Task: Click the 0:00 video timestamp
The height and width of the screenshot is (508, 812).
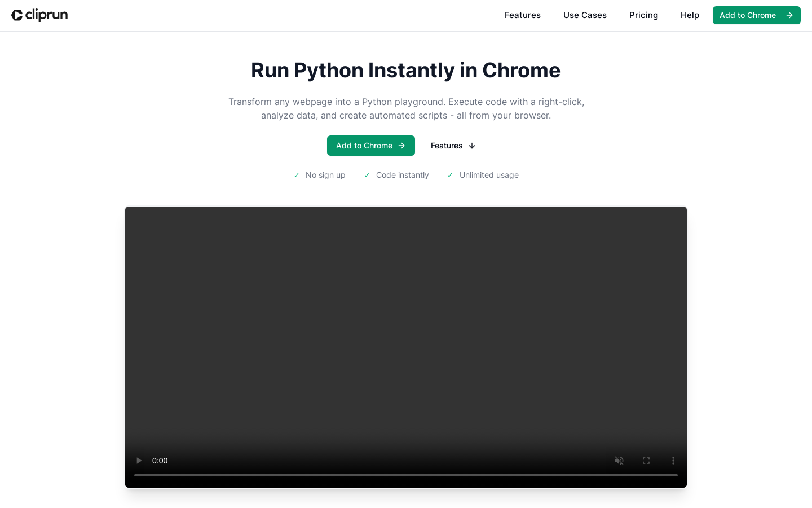Action: coord(160,461)
